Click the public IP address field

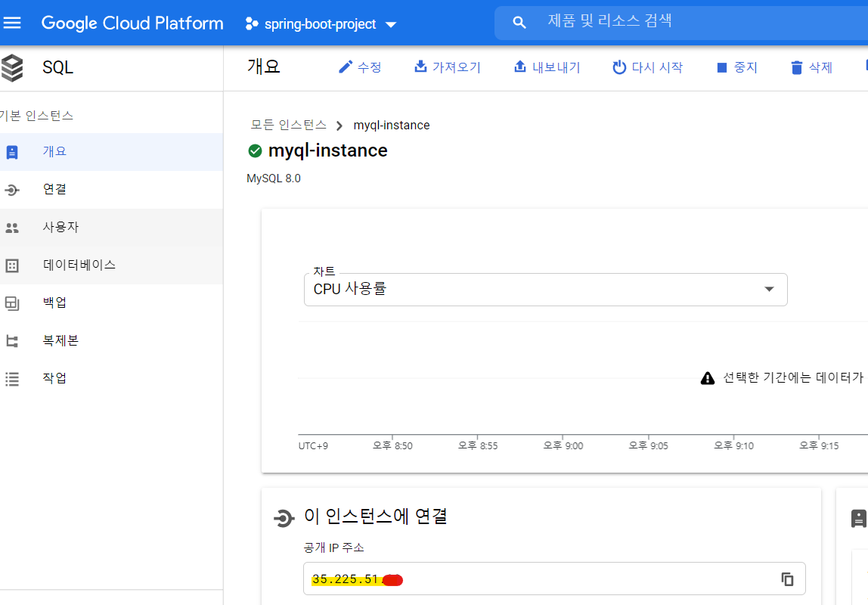[554, 579]
